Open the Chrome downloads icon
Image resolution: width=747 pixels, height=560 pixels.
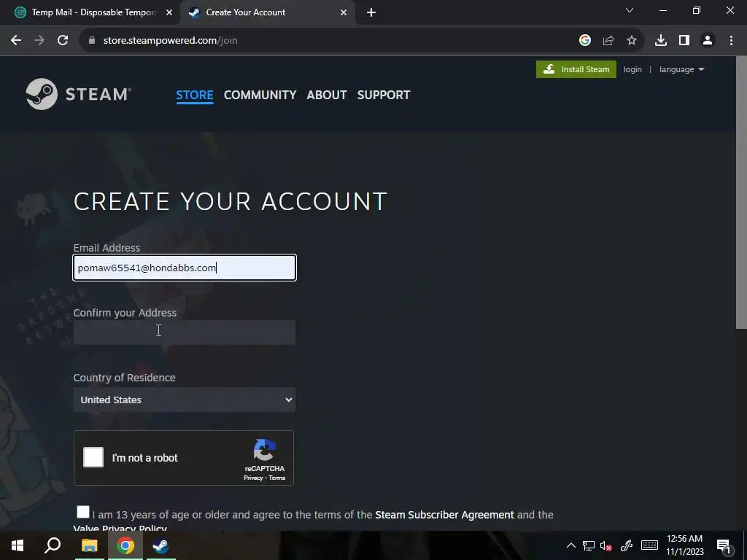(x=661, y=41)
